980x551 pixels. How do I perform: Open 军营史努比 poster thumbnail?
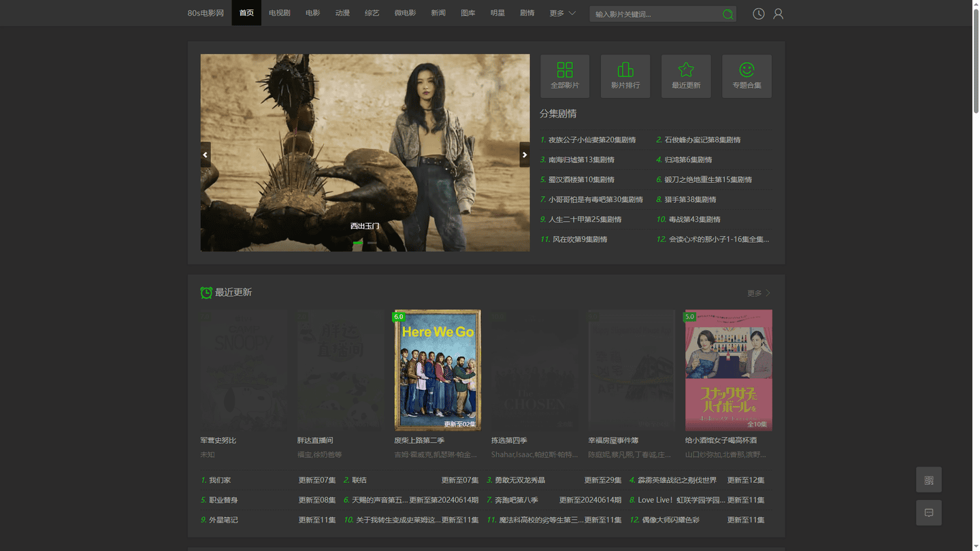pyautogui.click(x=244, y=370)
